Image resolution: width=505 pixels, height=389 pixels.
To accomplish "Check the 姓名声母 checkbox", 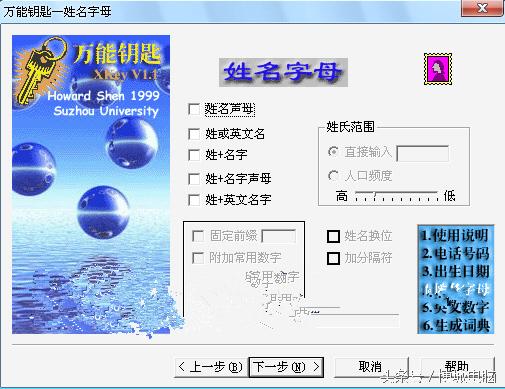I will [x=194, y=109].
